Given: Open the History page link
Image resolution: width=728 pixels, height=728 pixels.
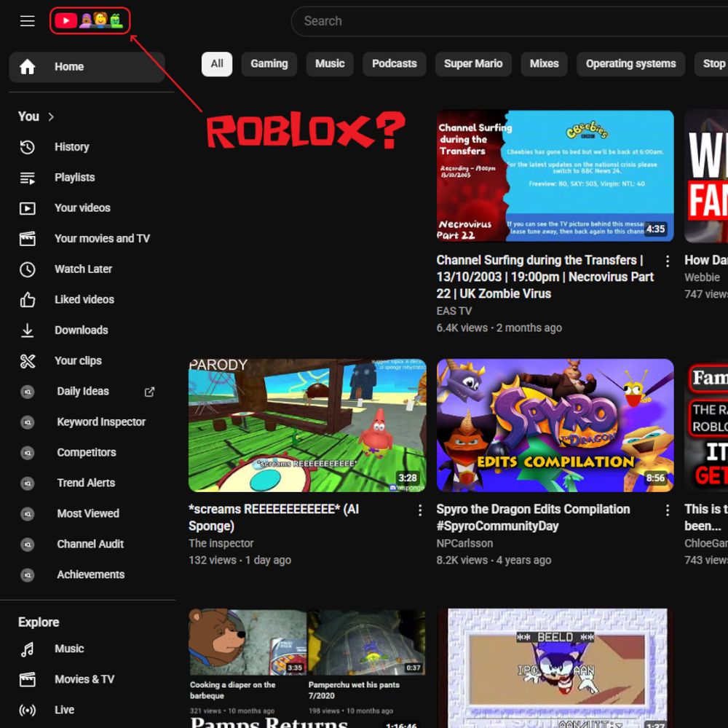Looking at the screenshot, I should 72,147.
